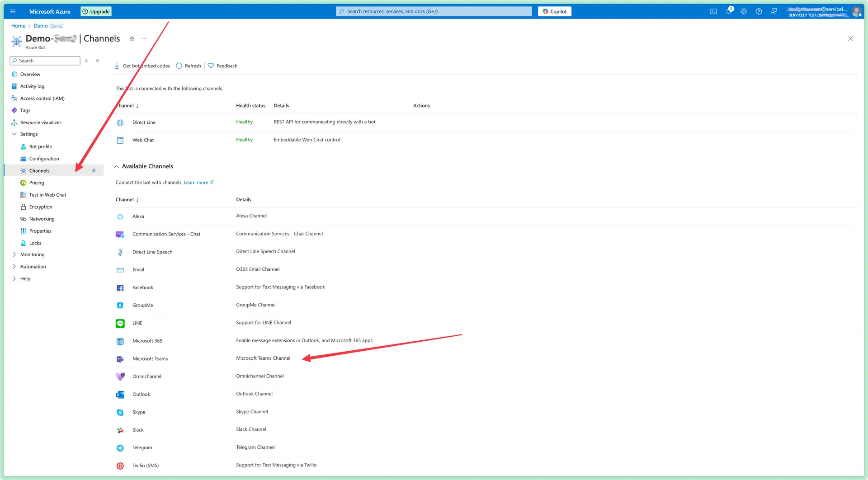Close the Channels blade

(x=851, y=38)
